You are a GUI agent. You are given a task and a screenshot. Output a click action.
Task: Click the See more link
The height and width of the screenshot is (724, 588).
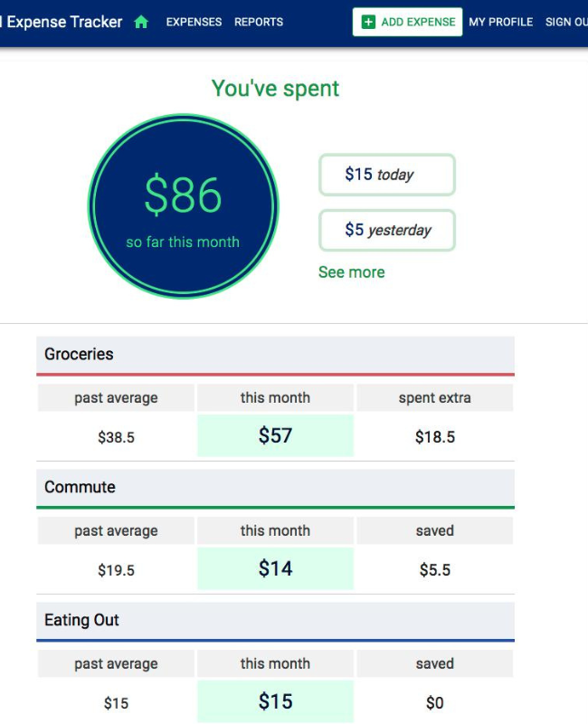[x=352, y=272]
